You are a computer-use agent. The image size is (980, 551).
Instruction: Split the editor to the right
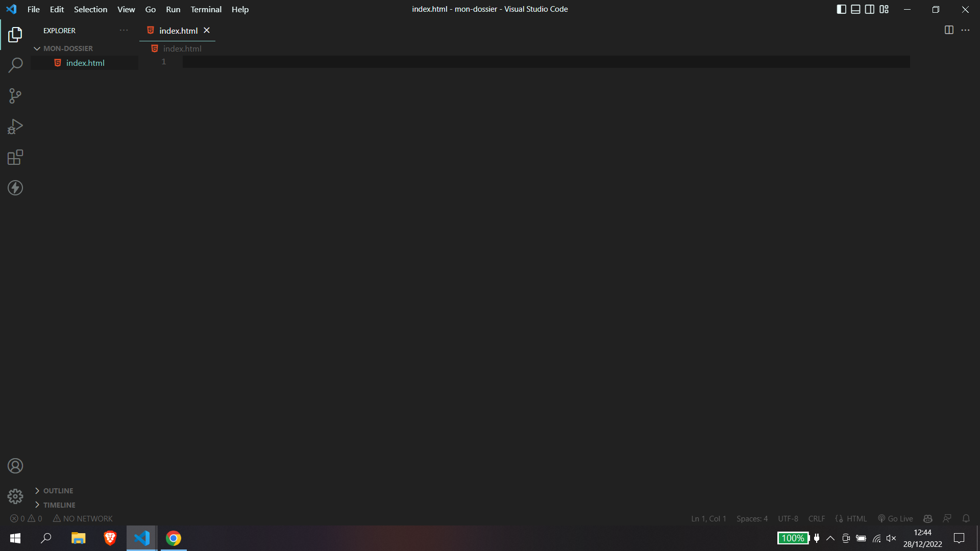coord(949,30)
